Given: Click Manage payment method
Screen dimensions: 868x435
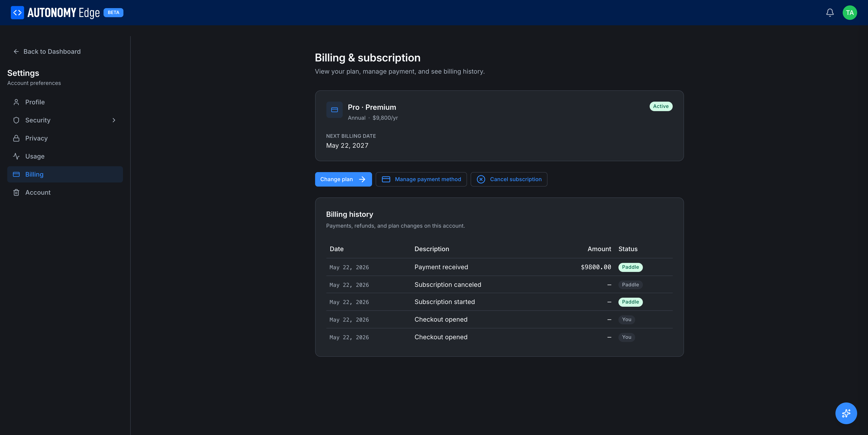Looking at the screenshot, I should [421, 180].
